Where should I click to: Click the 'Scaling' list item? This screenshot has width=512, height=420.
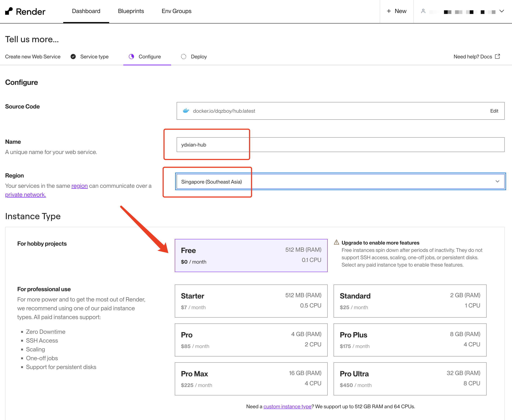point(35,349)
